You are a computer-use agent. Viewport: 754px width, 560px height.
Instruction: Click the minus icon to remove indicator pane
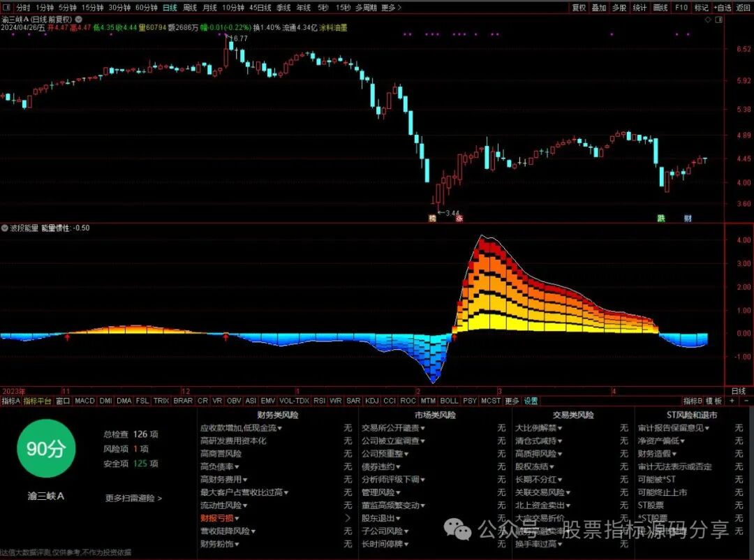(x=746, y=401)
